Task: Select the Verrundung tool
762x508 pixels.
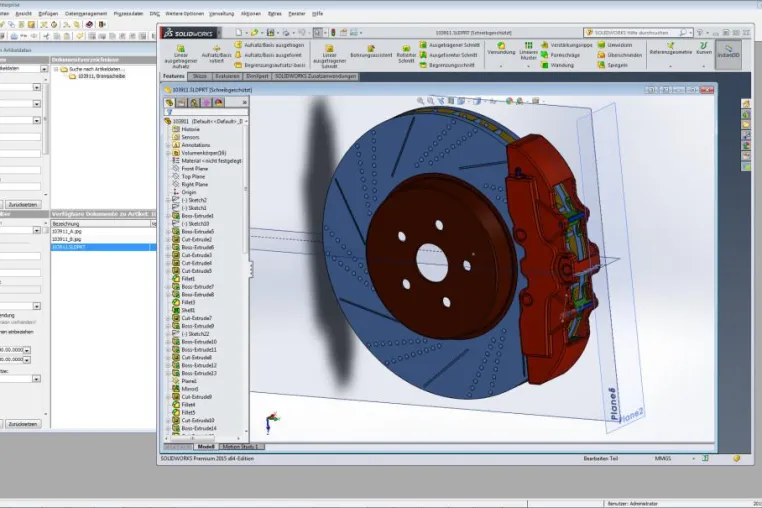Action: (501, 49)
